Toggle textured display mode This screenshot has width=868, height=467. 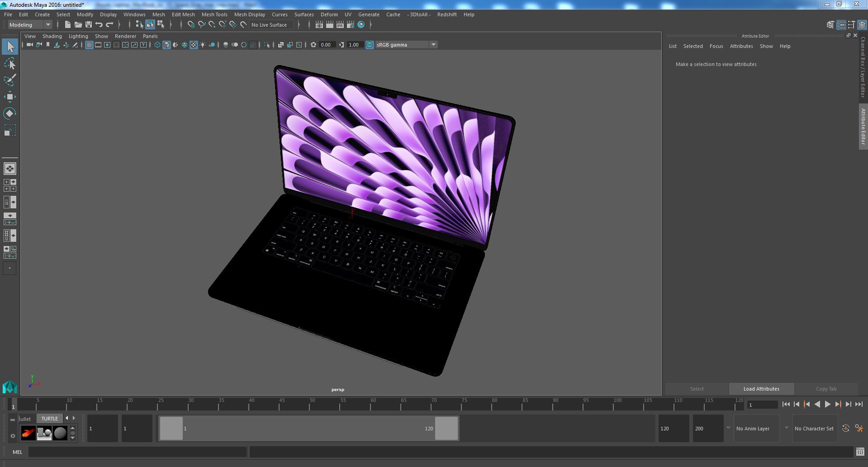click(x=194, y=45)
